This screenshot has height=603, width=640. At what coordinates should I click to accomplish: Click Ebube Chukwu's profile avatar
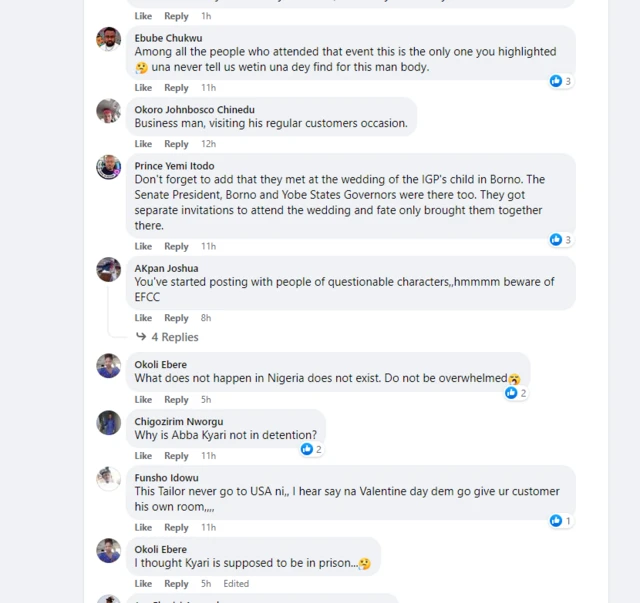[x=108, y=39]
